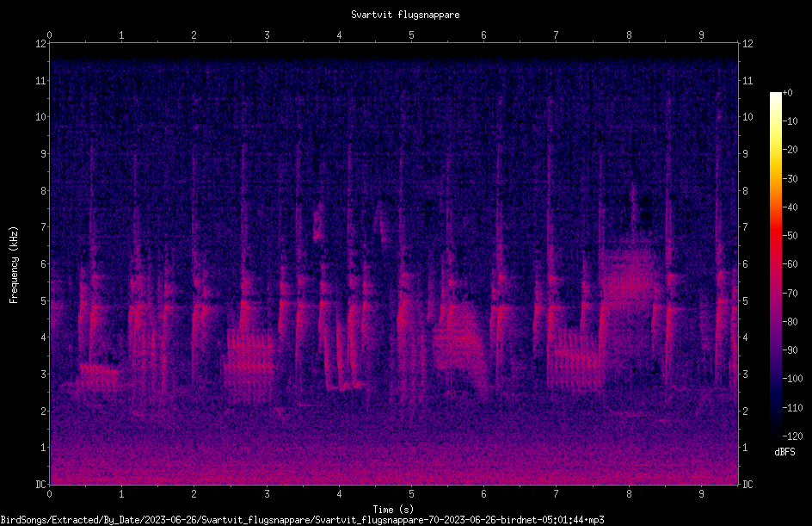Click the "Svartvit flugsnappare" chart title
Viewport: 812px width, 526px height.
405,15
